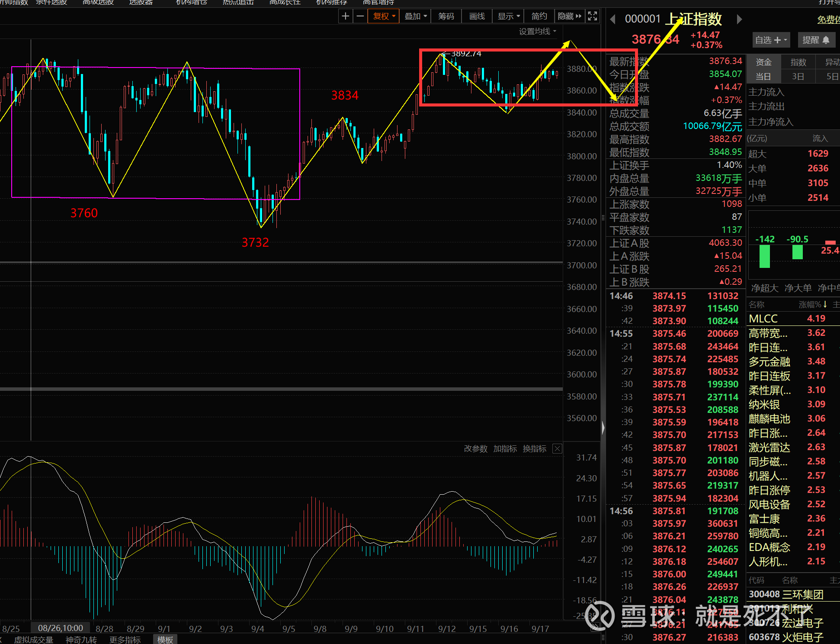Click the 自选 + add to watchlist button

tap(771, 40)
